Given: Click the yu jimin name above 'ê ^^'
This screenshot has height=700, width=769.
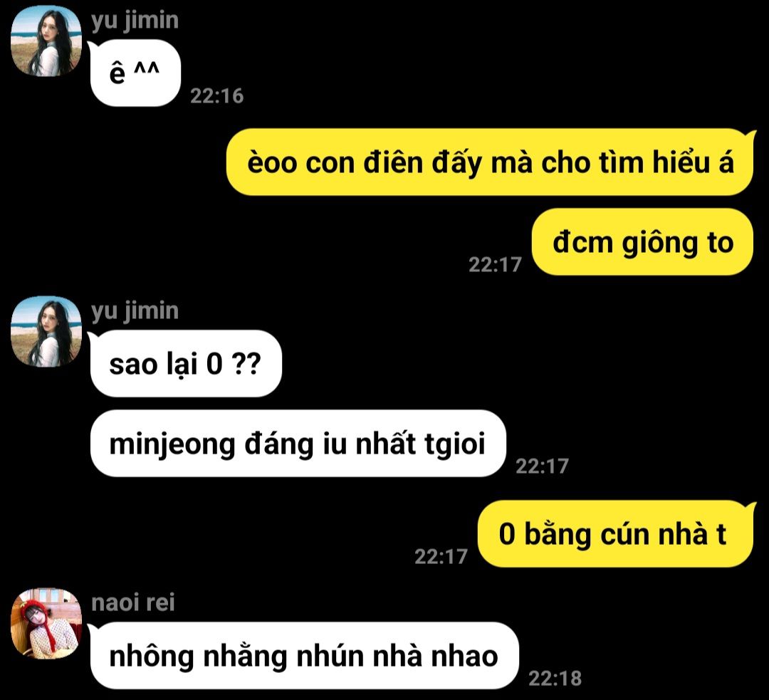Looking at the screenshot, I should pyautogui.click(x=135, y=21).
